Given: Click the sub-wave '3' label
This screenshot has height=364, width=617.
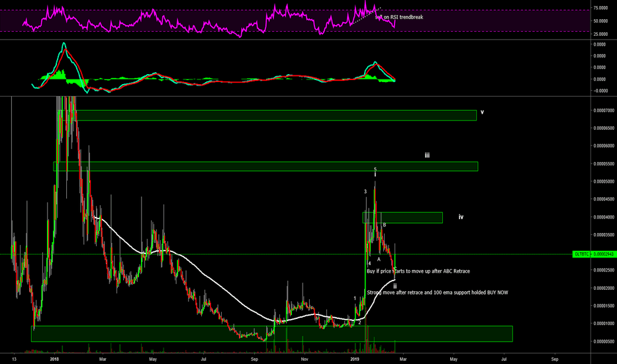Looking at the screenshot, I should coord(365,192).
